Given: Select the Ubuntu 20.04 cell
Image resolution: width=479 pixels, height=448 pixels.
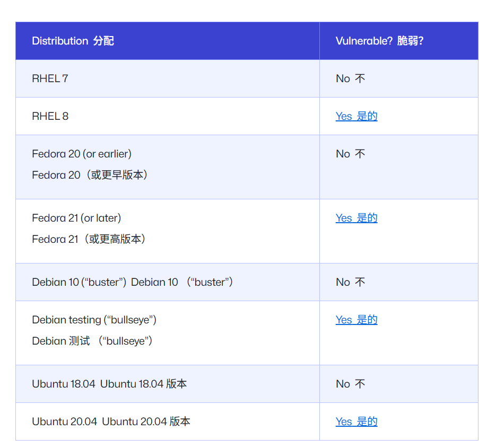Looking at the screenshot, I should click(168, 421).
